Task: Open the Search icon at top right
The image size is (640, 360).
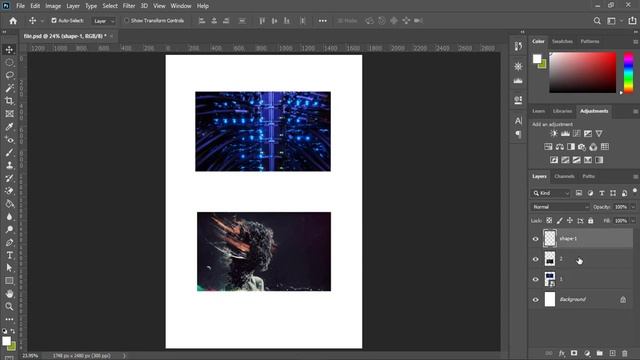Action: point(597,21)
